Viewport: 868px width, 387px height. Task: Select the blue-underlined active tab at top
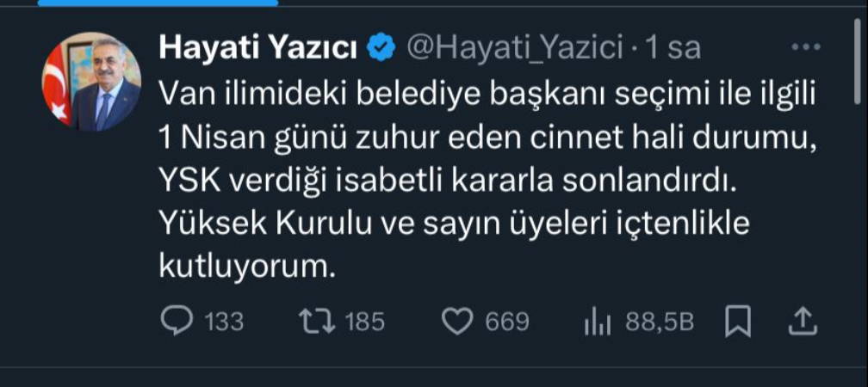coord(158,3)
